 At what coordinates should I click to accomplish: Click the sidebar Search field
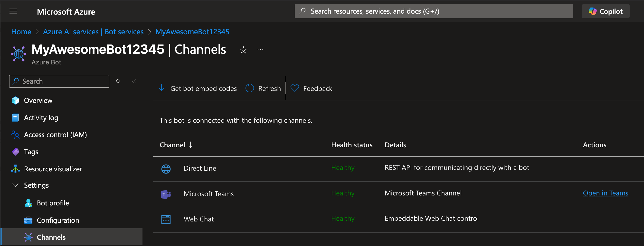click(x=59, y=81)
